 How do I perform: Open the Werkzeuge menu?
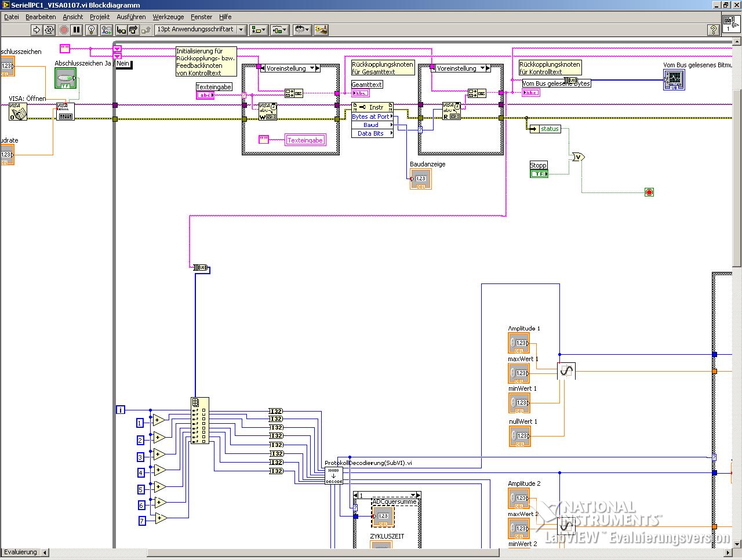point(168,17)
